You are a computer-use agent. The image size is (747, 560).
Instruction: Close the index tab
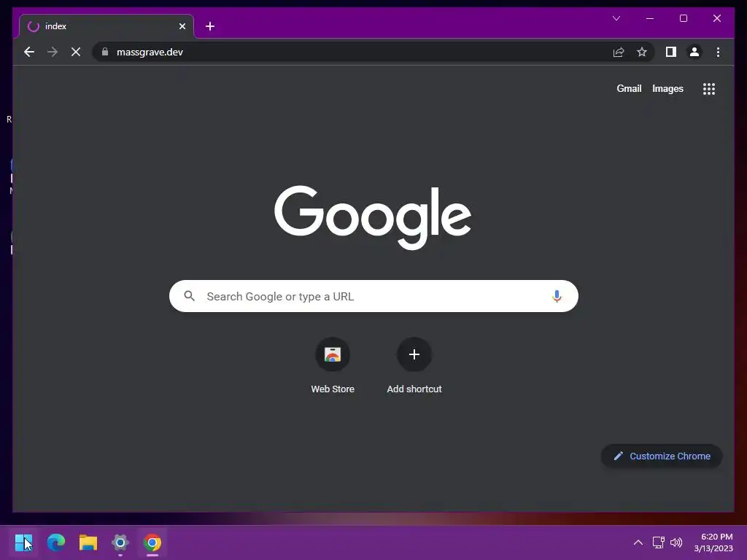[182, 26]
